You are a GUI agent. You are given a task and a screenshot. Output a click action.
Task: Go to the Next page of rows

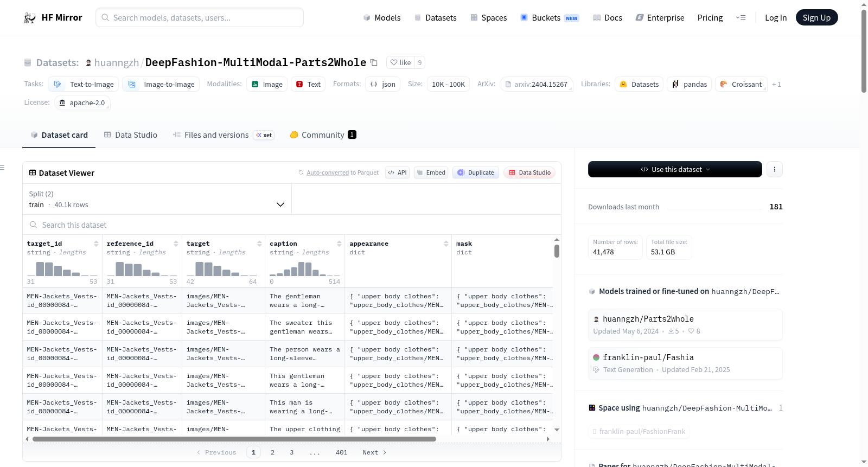pyautogui.click(x=374, y=452)
